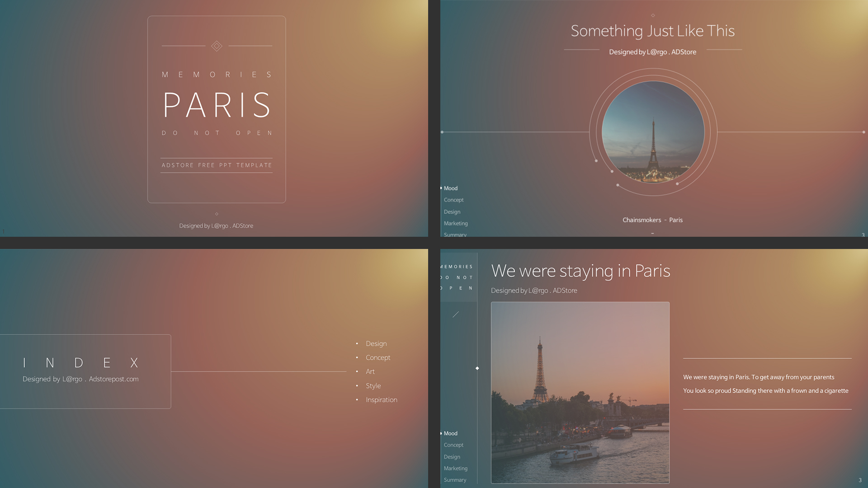Screen dimensions: 868x488
Task: Click the circular Eiffel Tower photo
Action: (x=653, y=132)
